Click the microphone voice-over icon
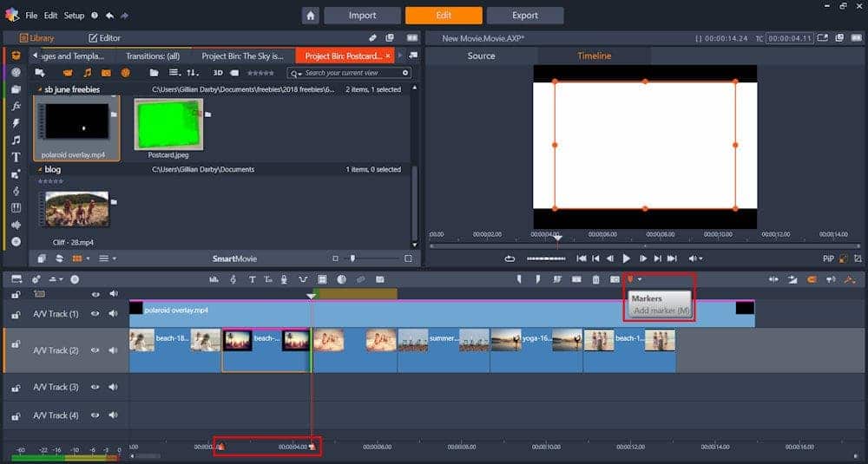868x464 pixels. tap(285, 279)
